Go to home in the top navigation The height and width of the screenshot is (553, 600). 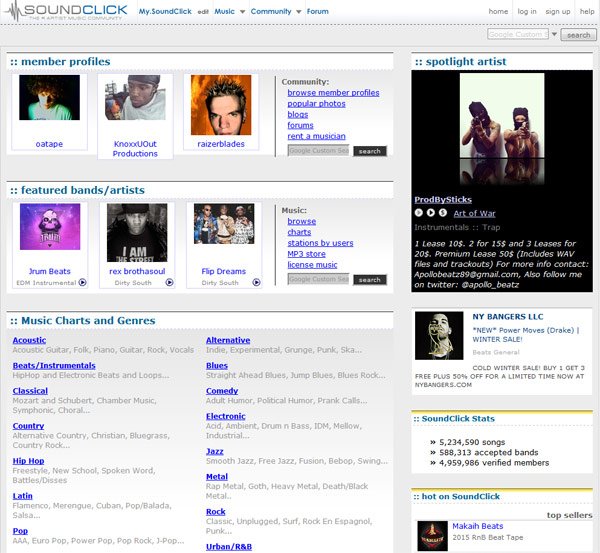[498, 11]
